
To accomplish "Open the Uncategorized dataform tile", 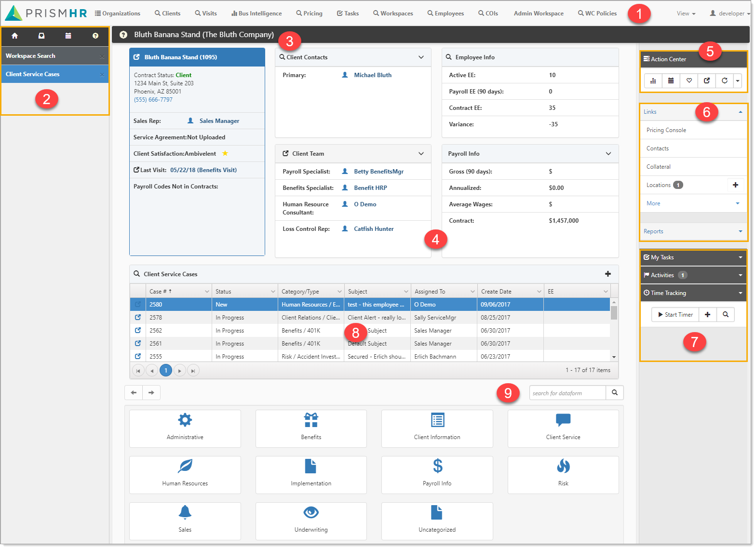I will point(437,521).
